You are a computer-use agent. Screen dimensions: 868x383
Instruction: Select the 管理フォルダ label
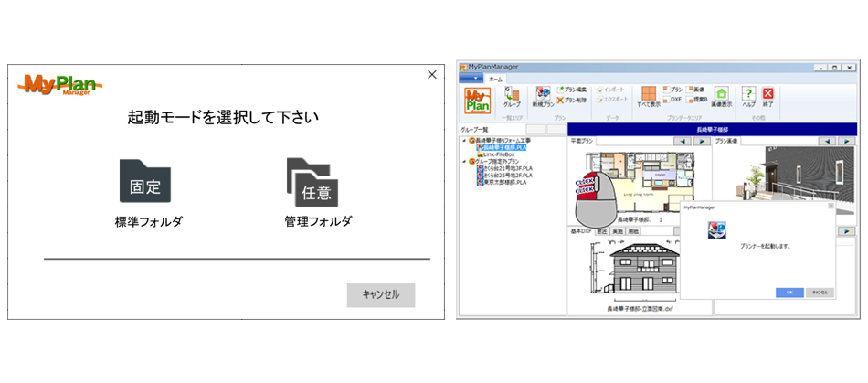(318, 222)
